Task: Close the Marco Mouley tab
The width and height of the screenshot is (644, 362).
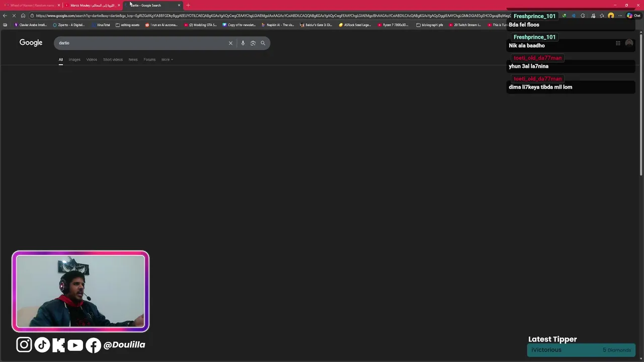Action: (119, 5)
